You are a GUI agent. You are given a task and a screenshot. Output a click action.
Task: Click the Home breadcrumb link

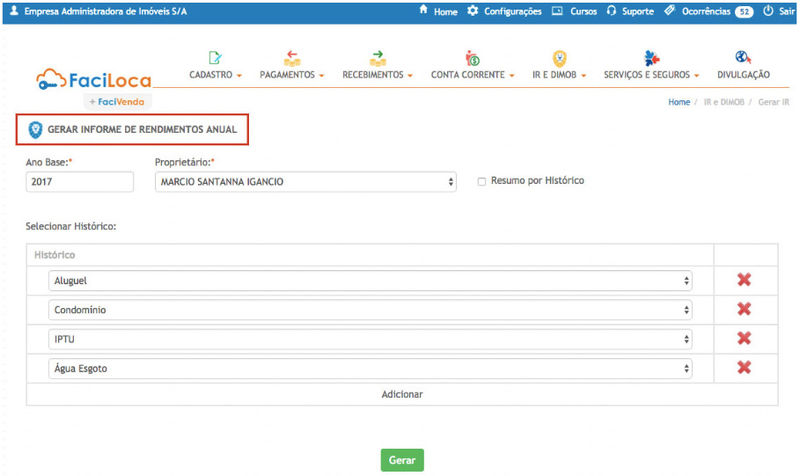679,103
